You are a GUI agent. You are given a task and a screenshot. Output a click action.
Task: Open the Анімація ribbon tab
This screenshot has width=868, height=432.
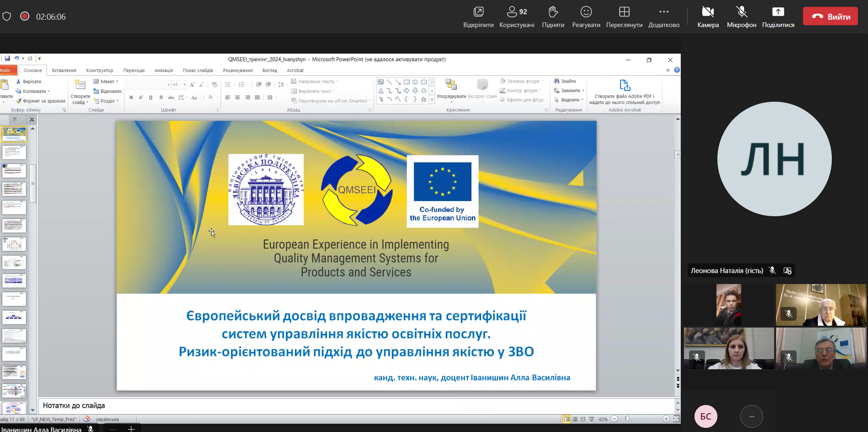tap(163, 71)
